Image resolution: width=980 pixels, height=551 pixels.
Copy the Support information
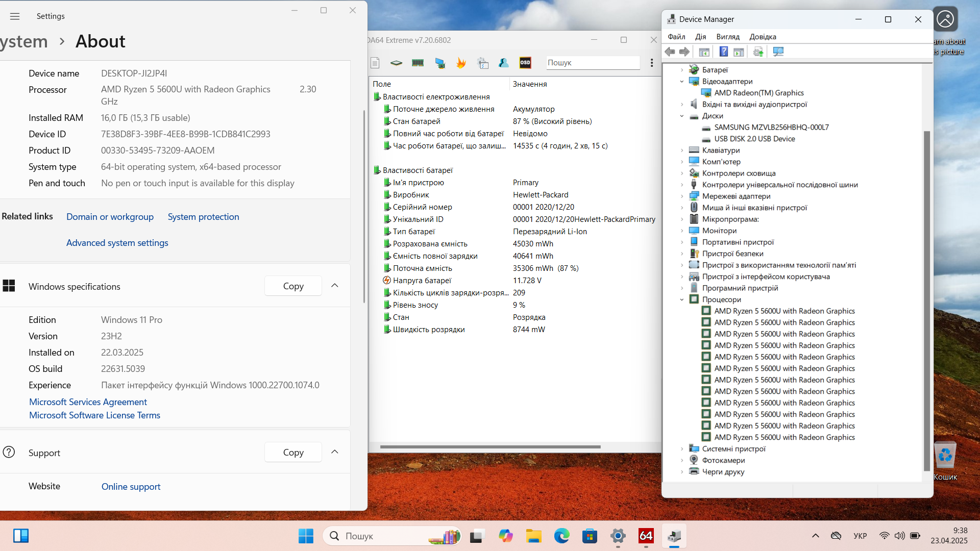293,452
